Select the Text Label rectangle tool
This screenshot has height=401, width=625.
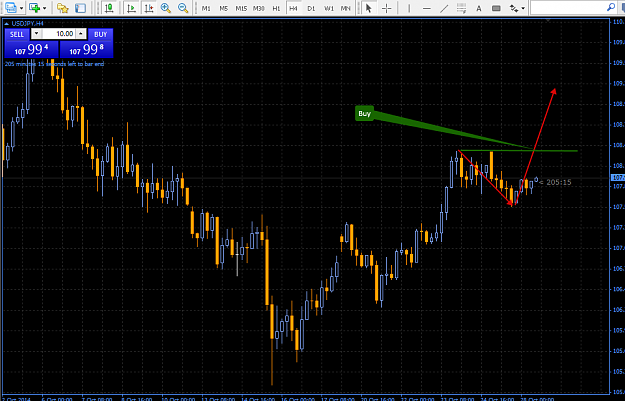(x=496, y=8)
